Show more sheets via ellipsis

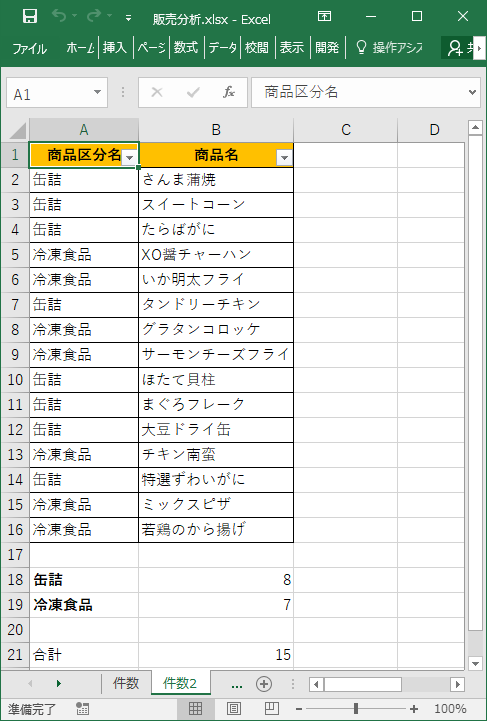click(x=237, y=685)
